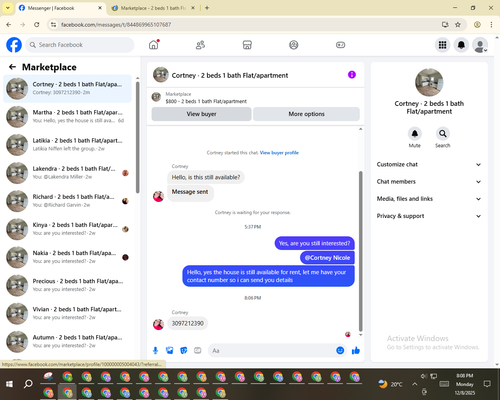Open Lakendra's 2 beds 1 bath chat
Viewport: 500px width, 400px height.
tap(67, 173)
